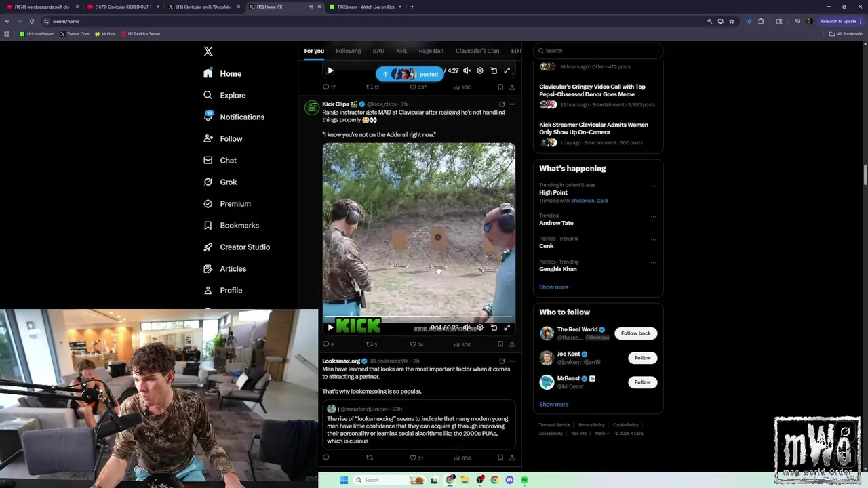Open Notifications bell in sidebar

(x=208, y=117)
